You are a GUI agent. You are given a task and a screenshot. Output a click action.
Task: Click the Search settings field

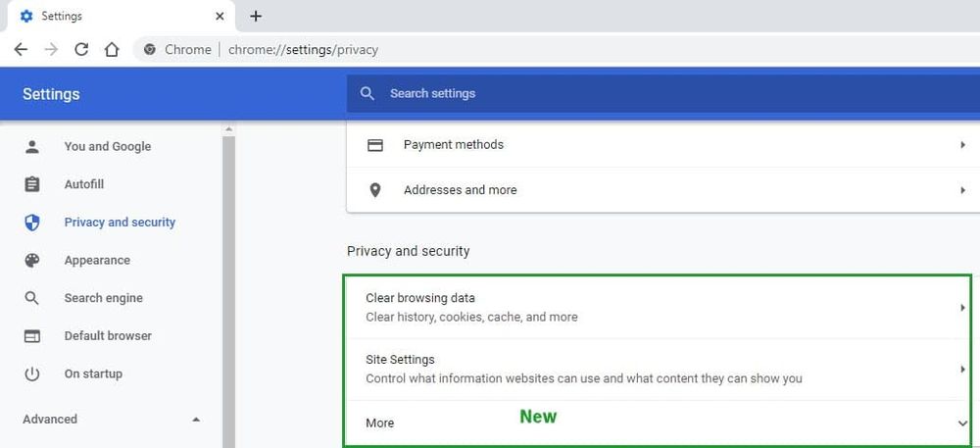[666, 94]
